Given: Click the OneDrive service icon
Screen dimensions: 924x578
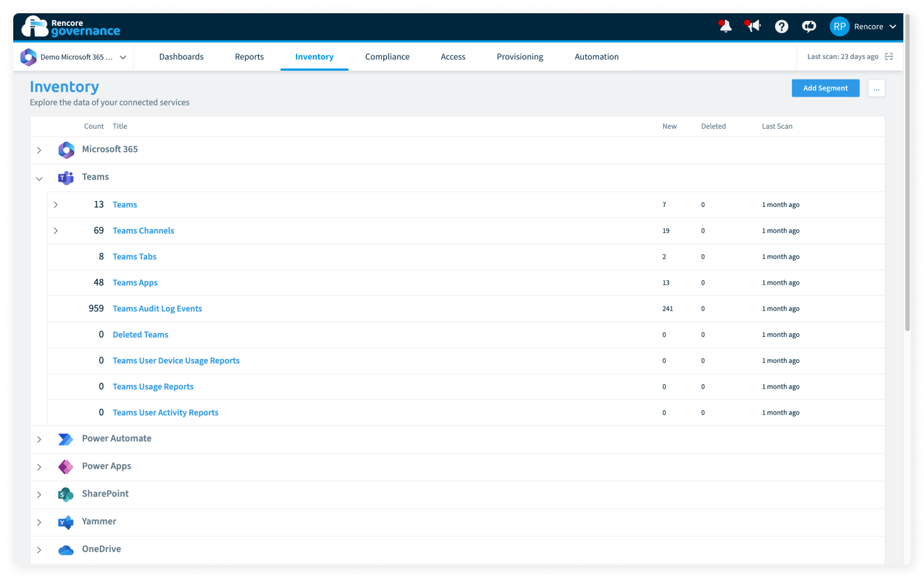Looking at the screenshot, I should [66, 550].
